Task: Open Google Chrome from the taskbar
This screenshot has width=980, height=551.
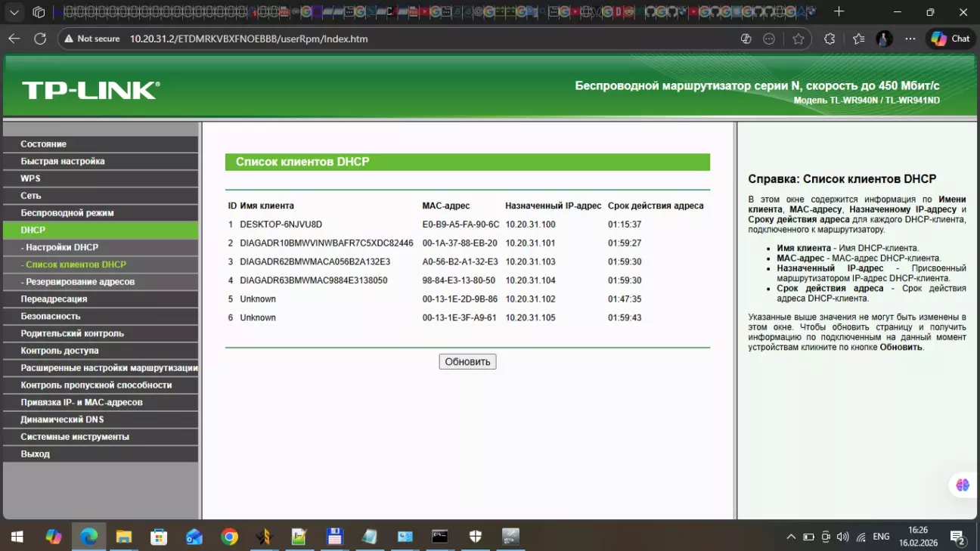Action: 229,537
